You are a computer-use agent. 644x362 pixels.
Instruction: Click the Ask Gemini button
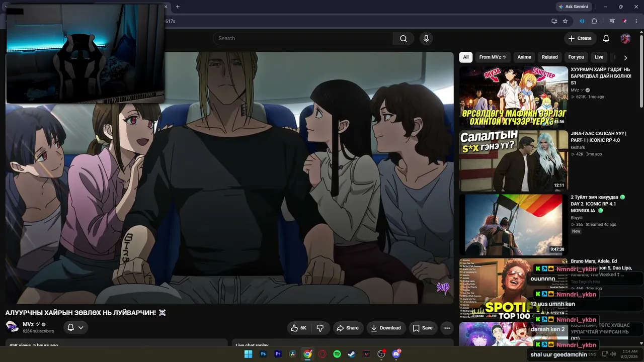(573, 7)
